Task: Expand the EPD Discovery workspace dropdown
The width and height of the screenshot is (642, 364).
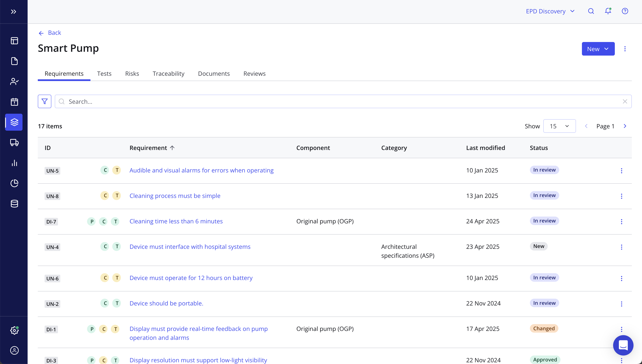Action: click(x=550, y=11)
